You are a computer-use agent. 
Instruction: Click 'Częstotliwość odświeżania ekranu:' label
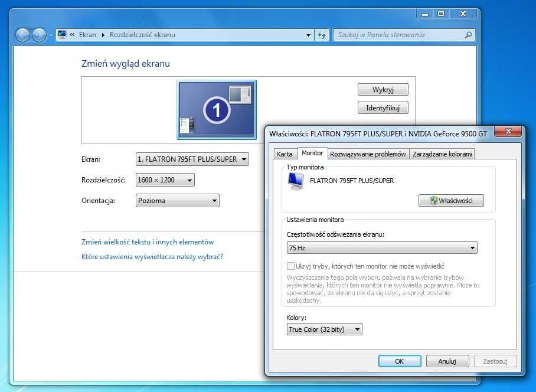tap(335, 234)
